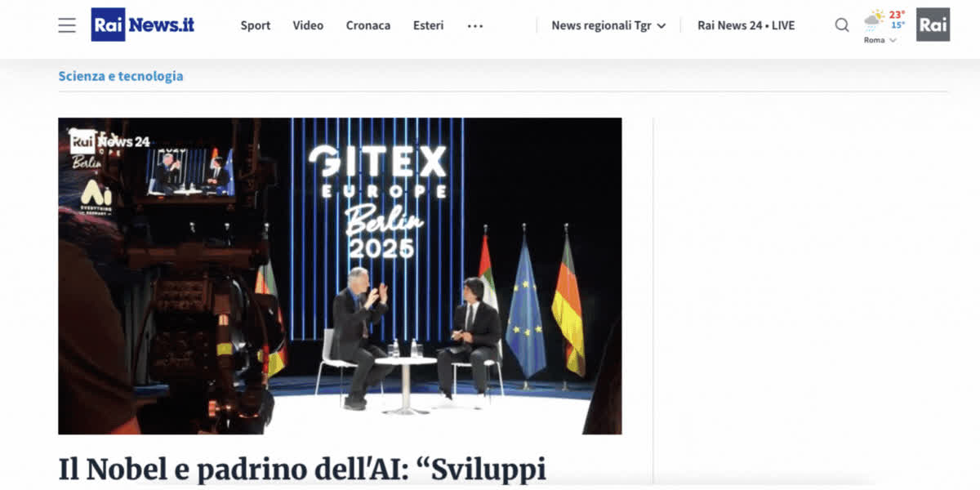Click the 23° temperature reading
980x490 pixels.
click(897, 15)
